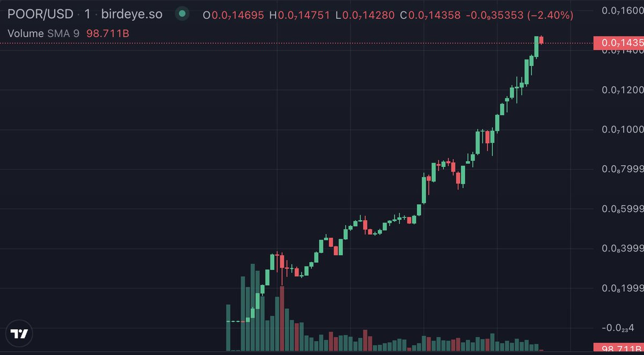Image resolution: width=644 pixels, height=355 pixels.
Task: Select the tallest red volume bar
Action: pos(281,319)
